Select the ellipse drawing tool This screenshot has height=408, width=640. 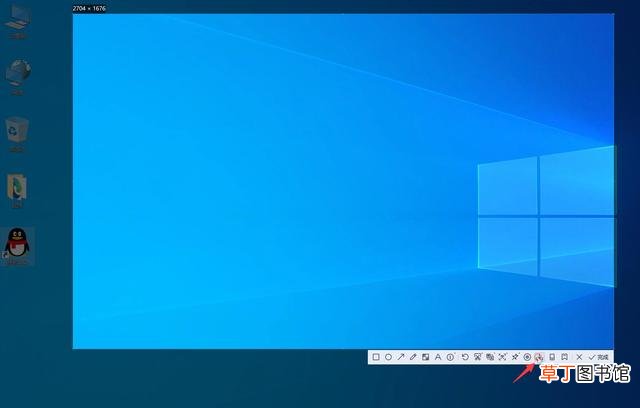[388, 357]
